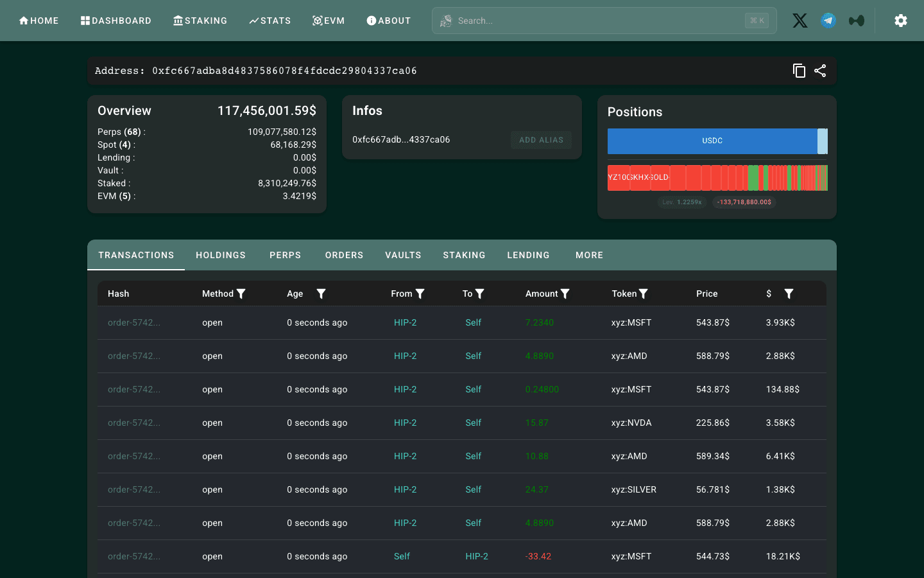The width and height of the screenshot is (924, 578).
Task: Click HIP-2 recipient in the -33.42 row
Action: pyautogui.click(x=477, y=556)
